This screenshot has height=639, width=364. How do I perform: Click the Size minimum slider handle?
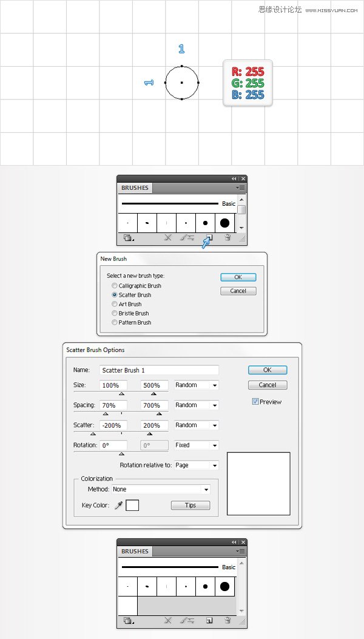(121, 394)
